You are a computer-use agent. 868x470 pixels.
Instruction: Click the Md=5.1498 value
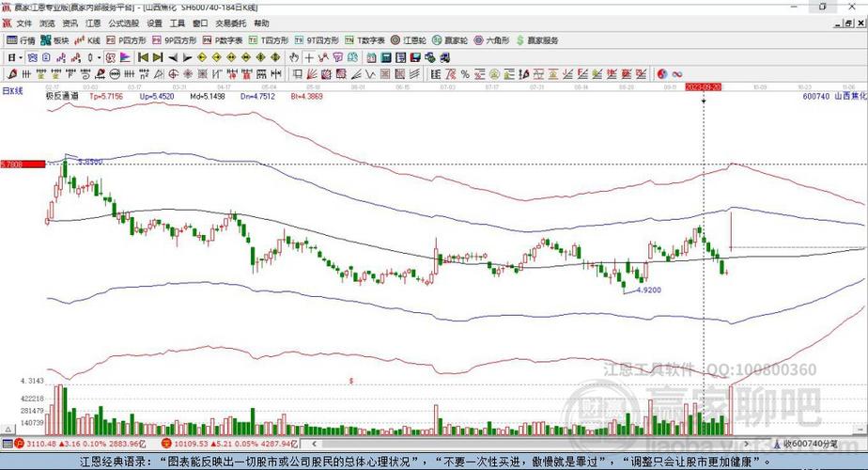coord(208,96)
